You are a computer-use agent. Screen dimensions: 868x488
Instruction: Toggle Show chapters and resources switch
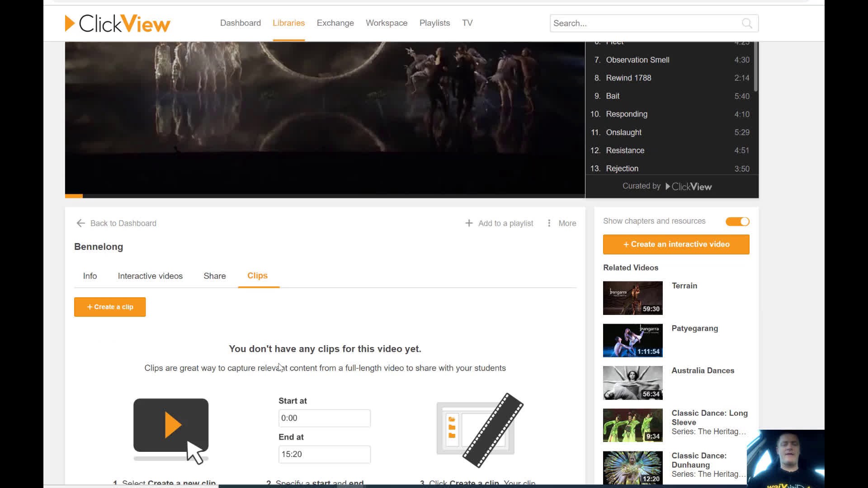[737, 221]
